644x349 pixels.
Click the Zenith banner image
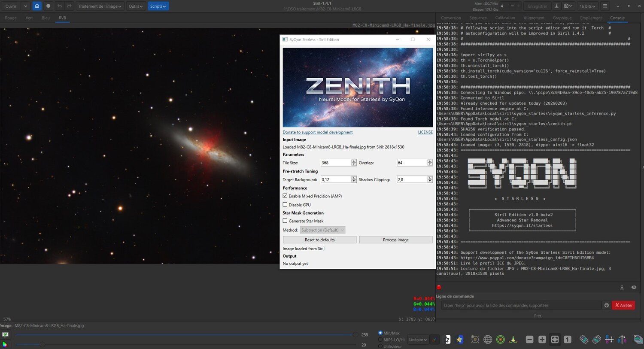[x=358, y=88]
